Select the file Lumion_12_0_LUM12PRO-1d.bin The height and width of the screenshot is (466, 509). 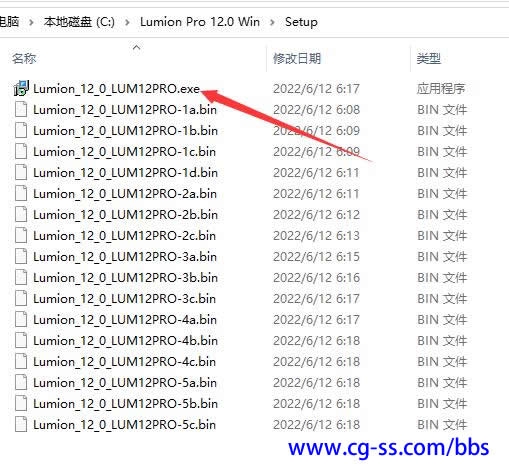[125, 173]
